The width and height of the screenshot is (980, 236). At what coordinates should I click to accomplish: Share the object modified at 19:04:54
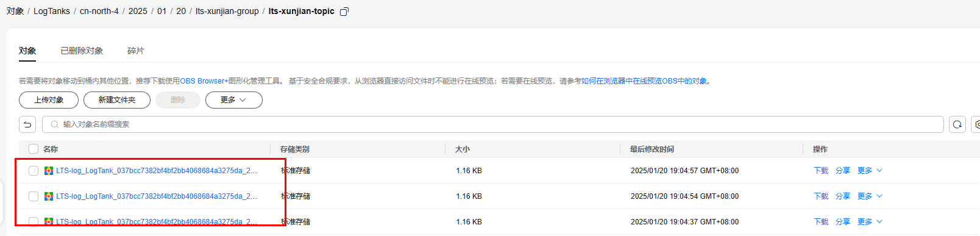843,196
